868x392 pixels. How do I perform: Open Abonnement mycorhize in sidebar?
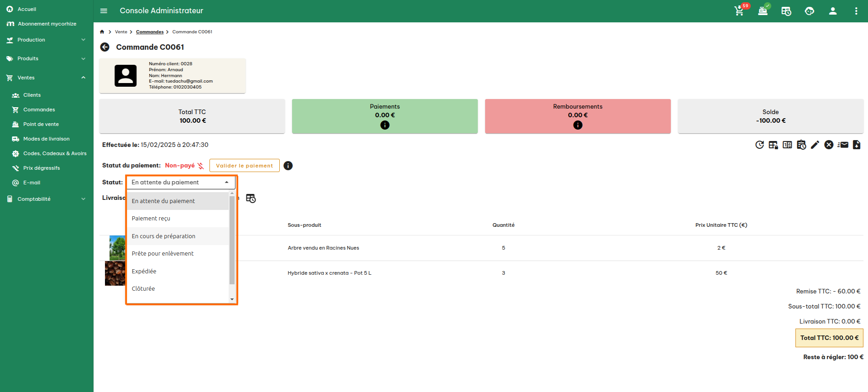(47, 24)
